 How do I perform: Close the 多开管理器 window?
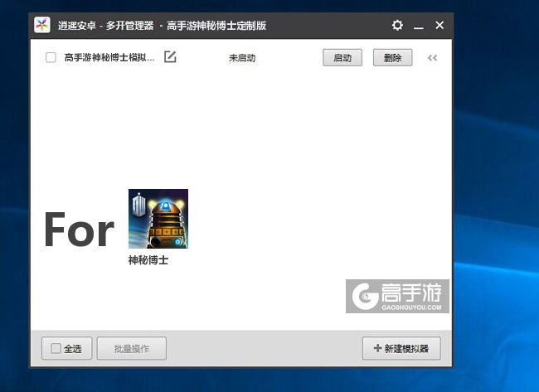[439, 26]
